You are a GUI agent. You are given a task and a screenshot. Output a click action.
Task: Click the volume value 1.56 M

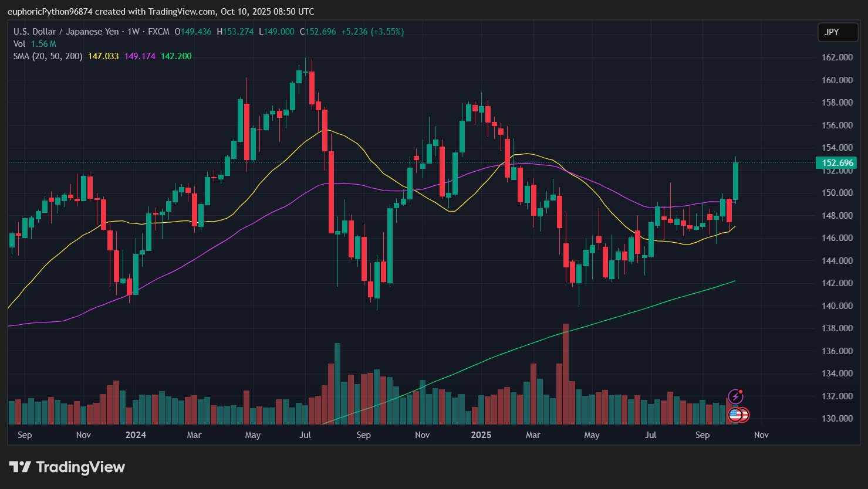click(43, 44)
